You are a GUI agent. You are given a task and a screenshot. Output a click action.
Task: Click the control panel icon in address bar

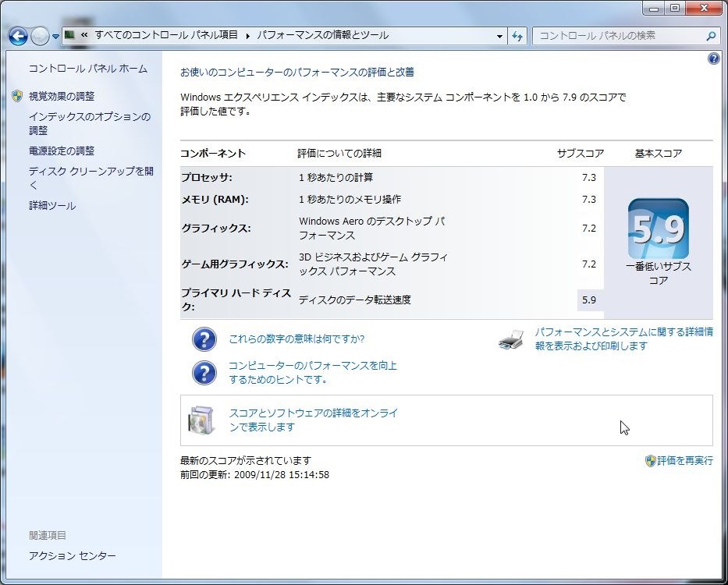[x=69, y=35]
